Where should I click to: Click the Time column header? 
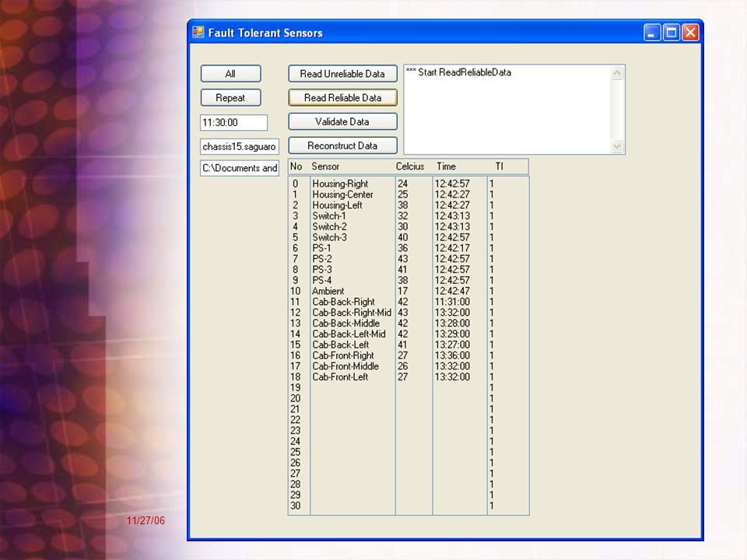(x=446, y=166)
